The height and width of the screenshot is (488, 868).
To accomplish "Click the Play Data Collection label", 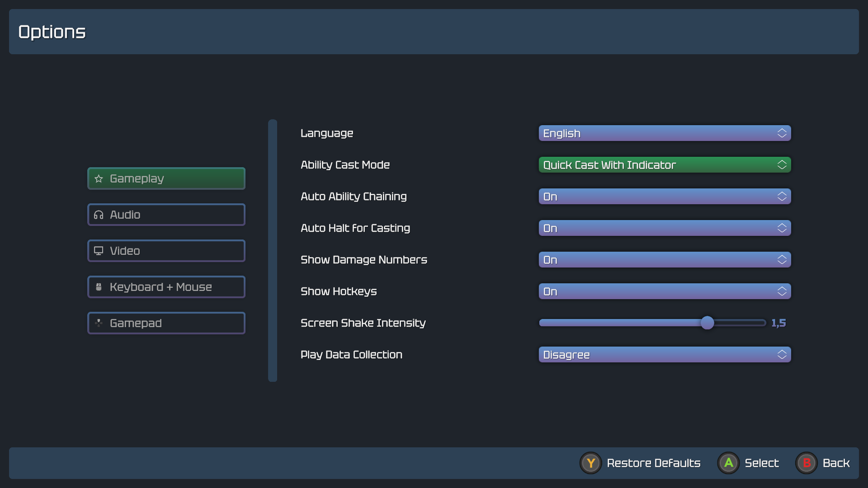I will coord(352,355).
